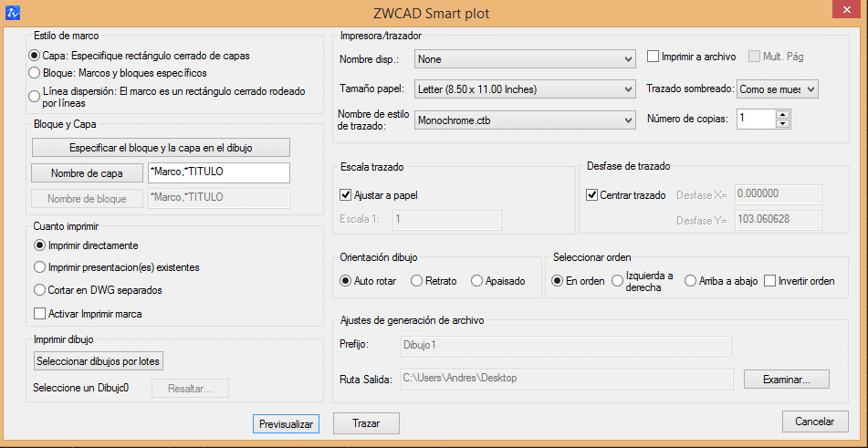Select Bloque: Marcos y bloques específicos option

[34, 72]
